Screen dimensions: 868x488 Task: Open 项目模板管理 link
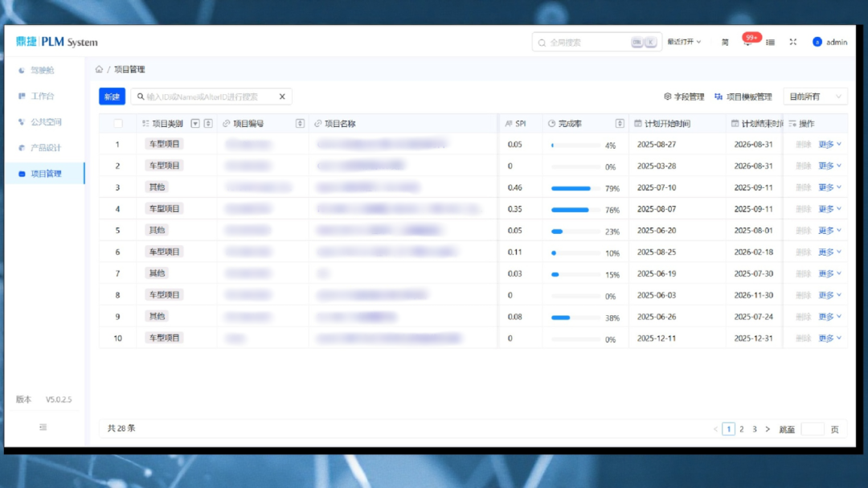click(x=743, y=96)
